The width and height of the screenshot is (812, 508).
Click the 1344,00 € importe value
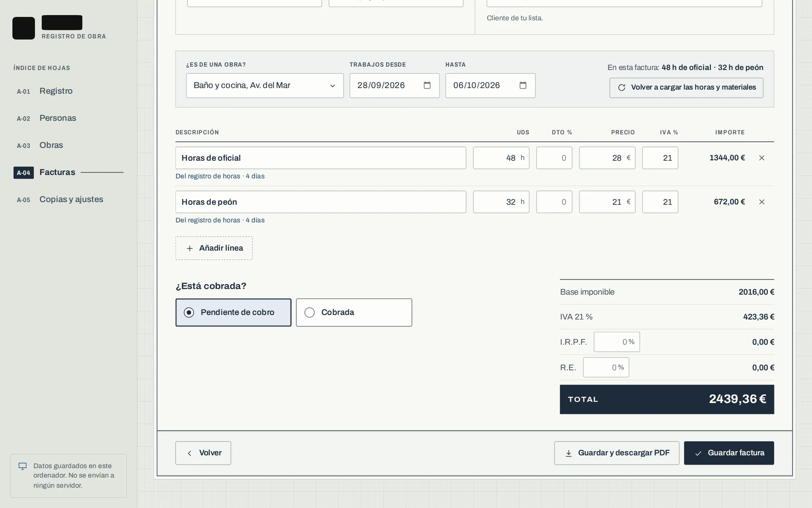point(727,158)
